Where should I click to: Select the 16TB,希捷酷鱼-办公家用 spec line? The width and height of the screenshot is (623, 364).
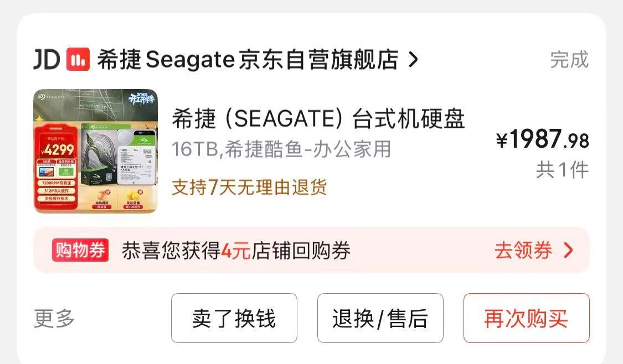tap(281, 149)
